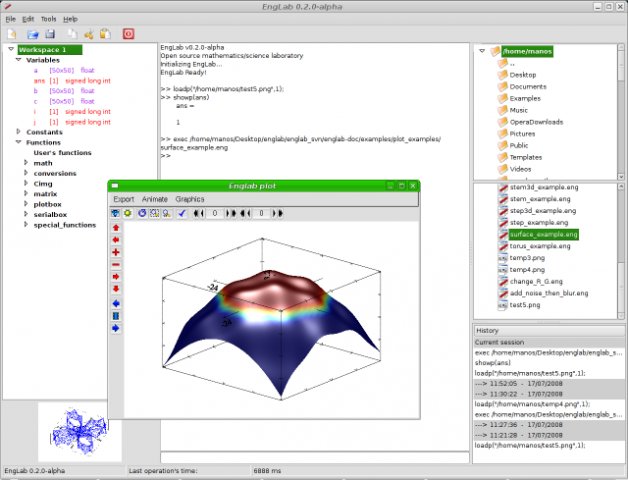Select torus_example.eng in the file list
The height and width of the screenshot is (480, 628).
540,246
